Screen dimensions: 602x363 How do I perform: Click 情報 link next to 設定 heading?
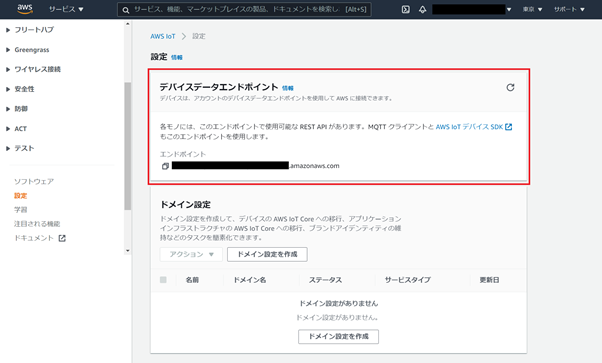(x=177, y=58)
